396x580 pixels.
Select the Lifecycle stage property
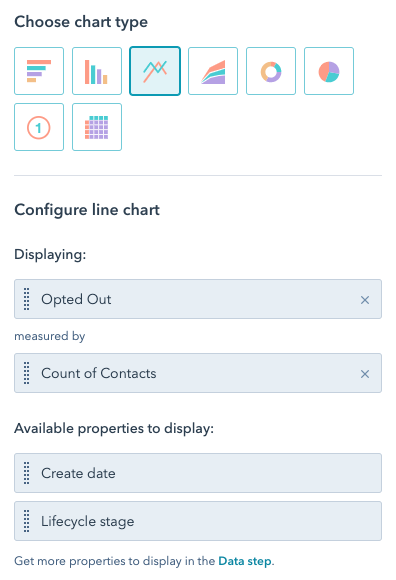click(x=198, y=521)
